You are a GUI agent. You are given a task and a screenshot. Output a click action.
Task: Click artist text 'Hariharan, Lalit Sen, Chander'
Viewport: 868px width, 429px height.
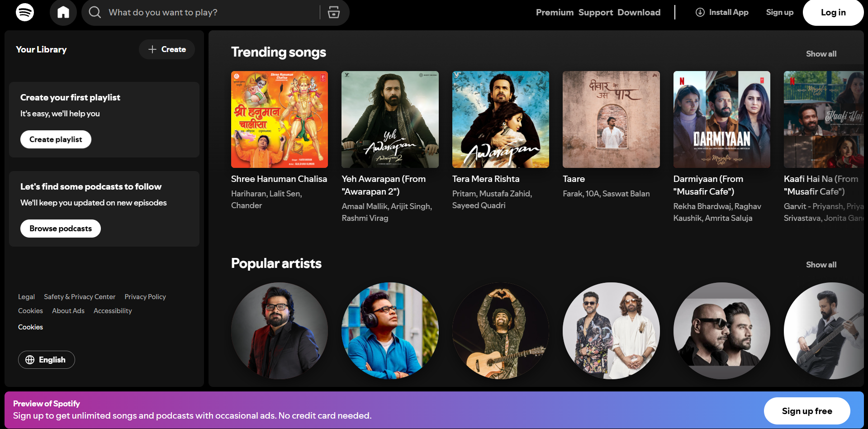(266, 200)
